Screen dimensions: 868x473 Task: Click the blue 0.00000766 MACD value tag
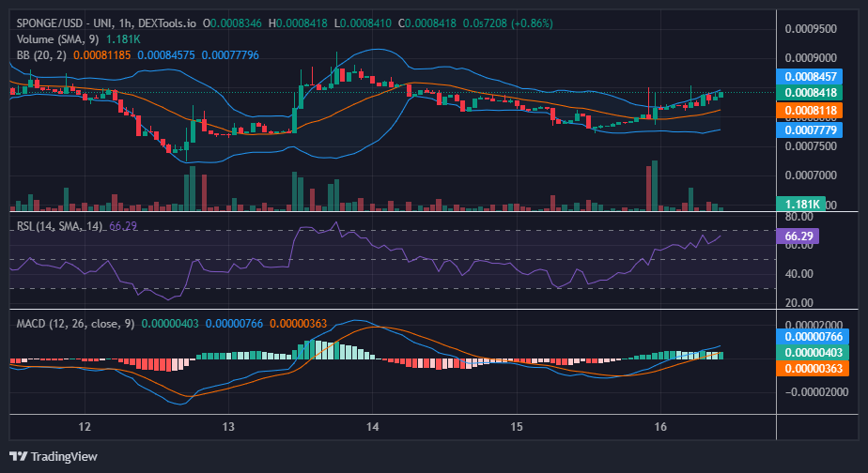point(813,336)
